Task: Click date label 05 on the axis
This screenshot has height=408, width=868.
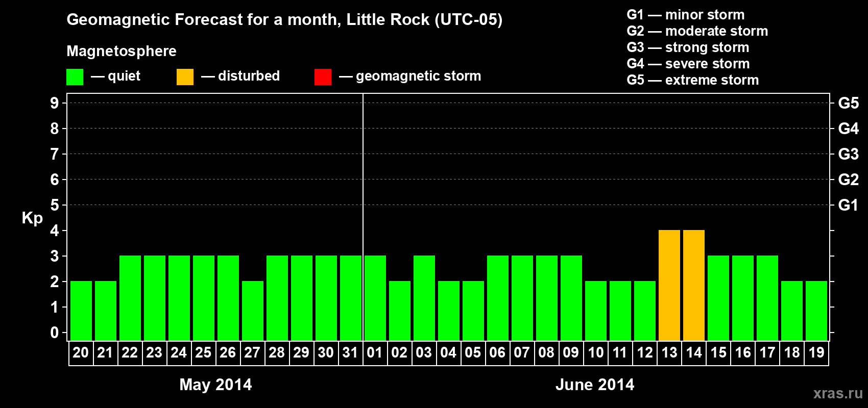Action: tap(473, 352)
